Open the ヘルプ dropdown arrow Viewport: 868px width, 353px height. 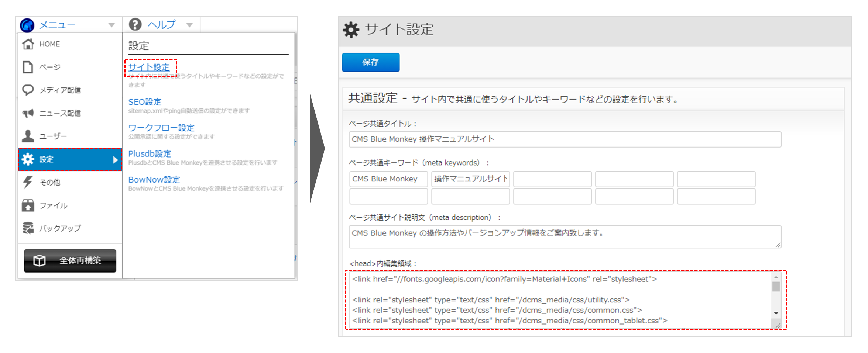[x=189, y=25]
